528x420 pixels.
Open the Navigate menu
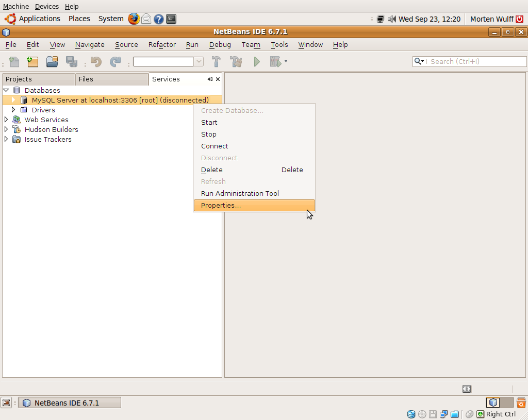90,44
